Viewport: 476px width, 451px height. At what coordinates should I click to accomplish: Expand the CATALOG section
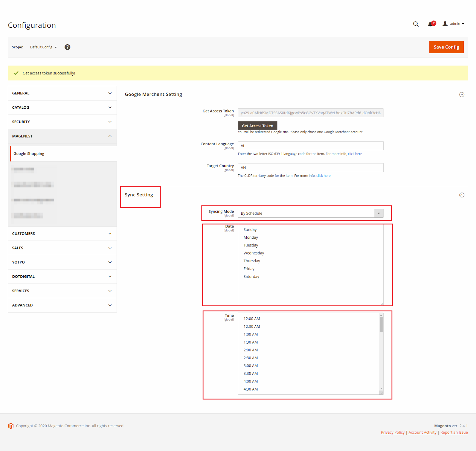(x=62, y=107)
